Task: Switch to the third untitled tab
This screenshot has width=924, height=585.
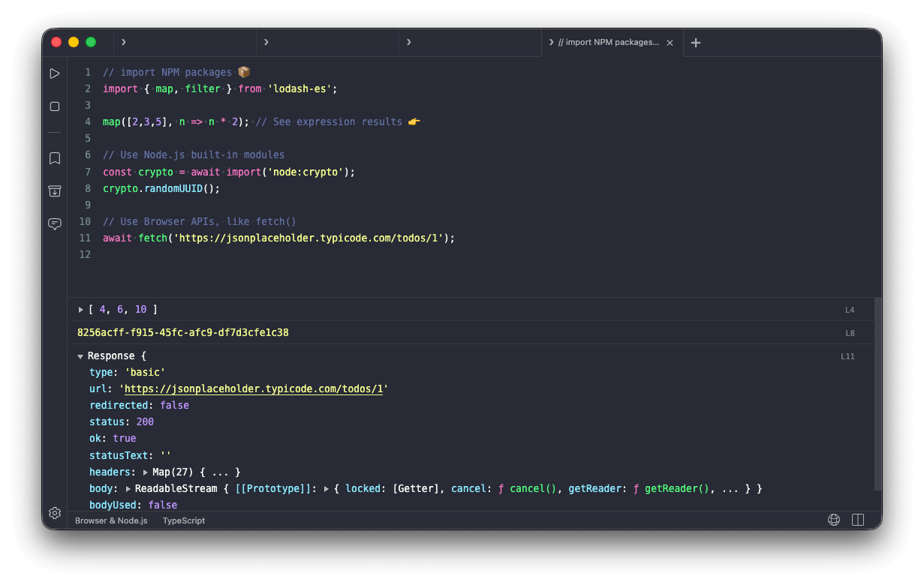Action: [470, 43]
